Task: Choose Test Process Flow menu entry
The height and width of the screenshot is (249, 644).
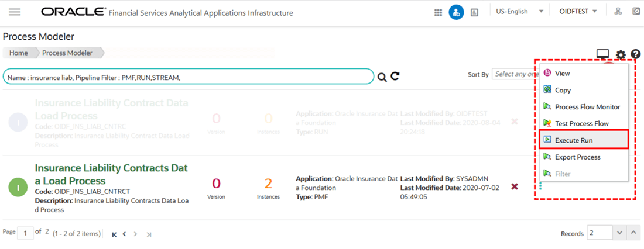Action: tap(583, 123)
